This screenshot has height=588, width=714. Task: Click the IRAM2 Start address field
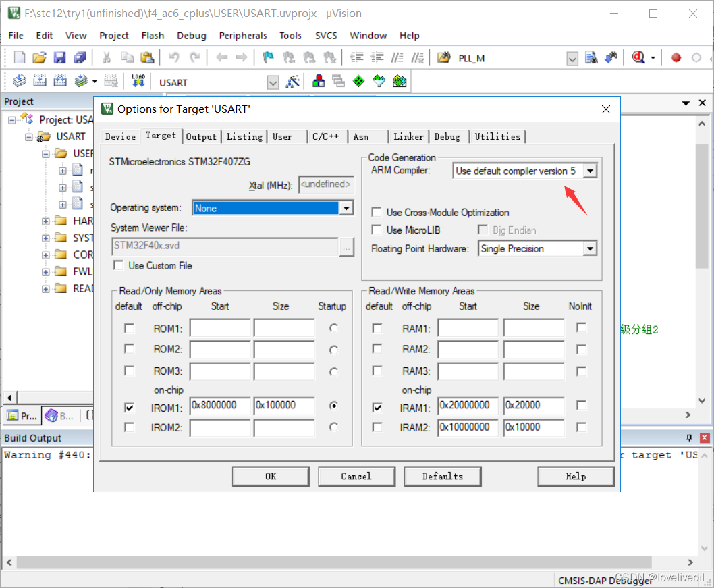pyautogui.click(x=468, y=428)
